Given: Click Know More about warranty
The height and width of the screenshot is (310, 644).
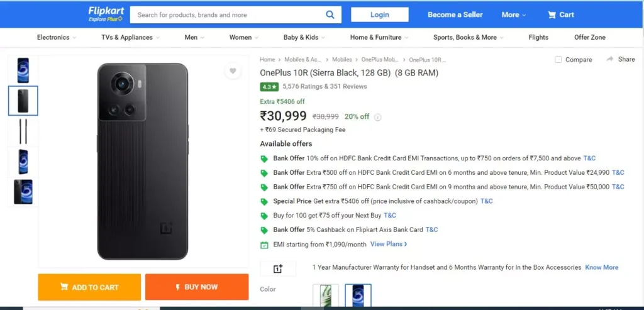Looking at the screenshot, I should pos(601,267).
